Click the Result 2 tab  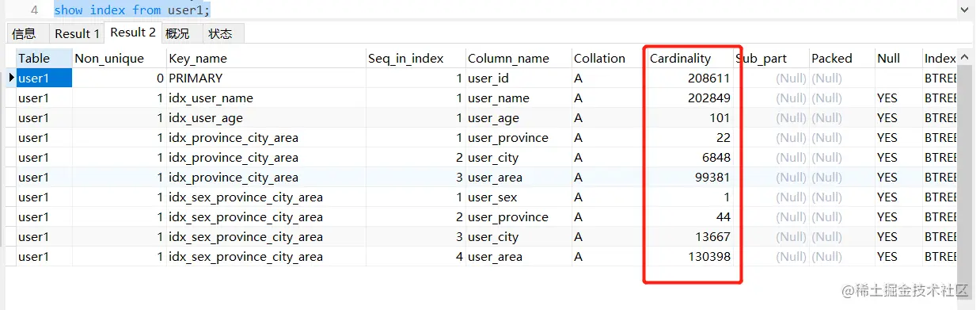click(133, 33)
